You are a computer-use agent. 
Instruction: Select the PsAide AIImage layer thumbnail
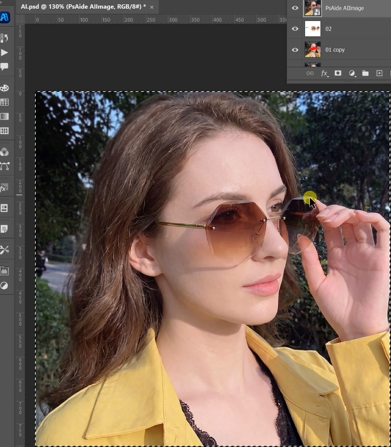pos(313,8)
